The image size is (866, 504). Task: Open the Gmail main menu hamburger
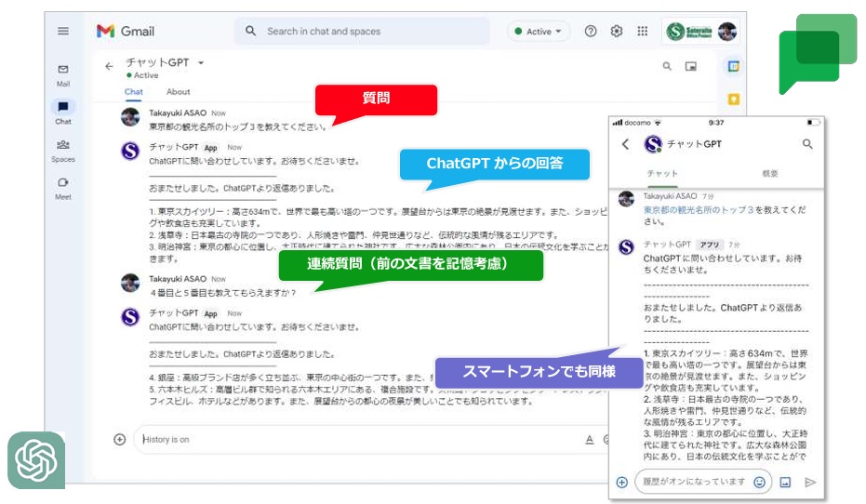pyautogui.click(x=63, y=31)
